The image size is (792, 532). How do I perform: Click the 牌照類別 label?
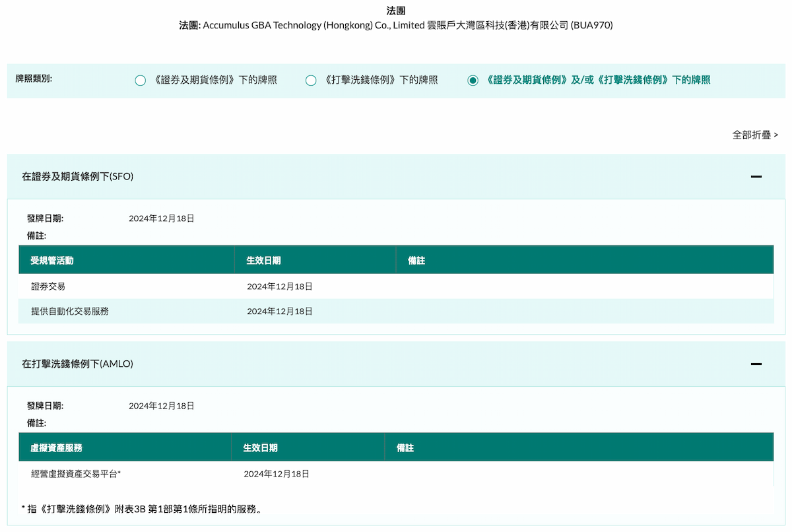[x=34, y=79]
